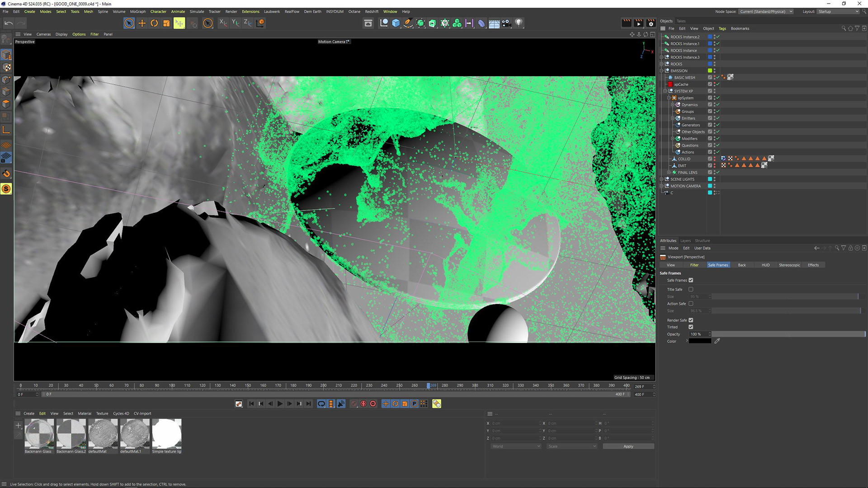The image size is (868, 488).
Task: Select the Scale tool
Action: pos(166,23)
